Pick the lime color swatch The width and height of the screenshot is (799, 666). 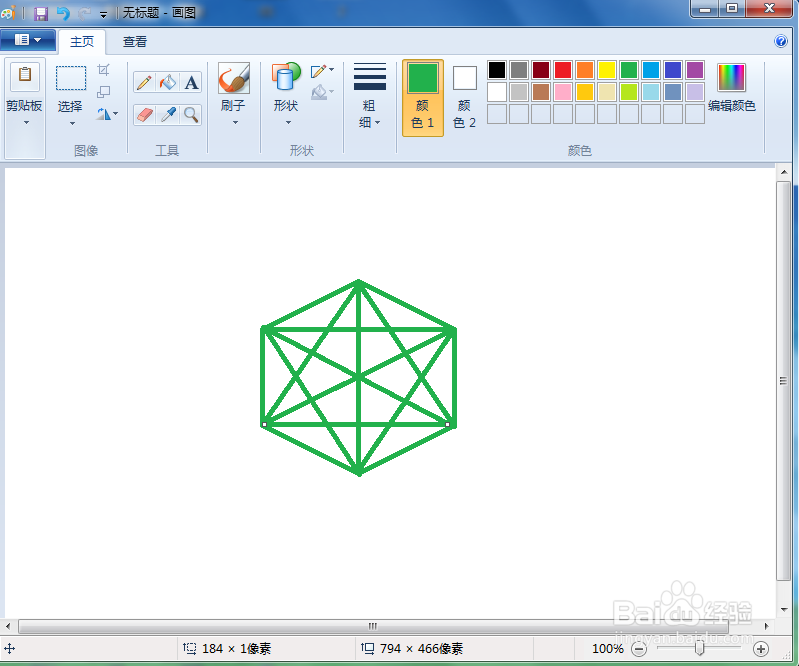629,92
